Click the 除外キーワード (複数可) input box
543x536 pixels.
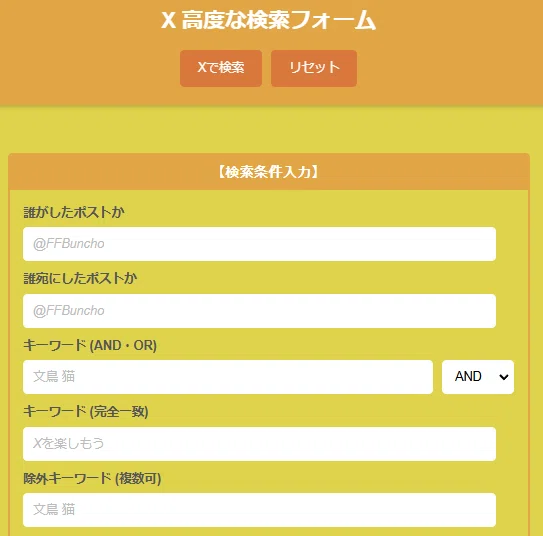pyautogui.click(x=259, y=510)
